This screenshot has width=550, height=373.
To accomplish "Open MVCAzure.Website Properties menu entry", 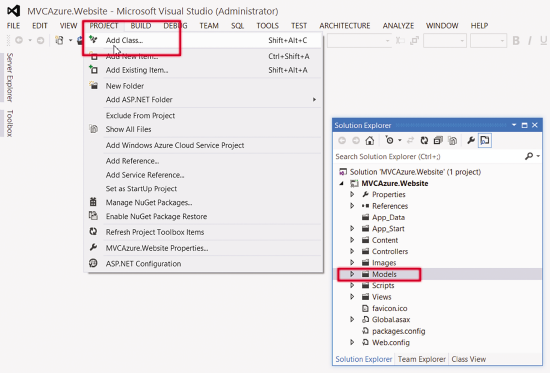I will pos(203,248).
